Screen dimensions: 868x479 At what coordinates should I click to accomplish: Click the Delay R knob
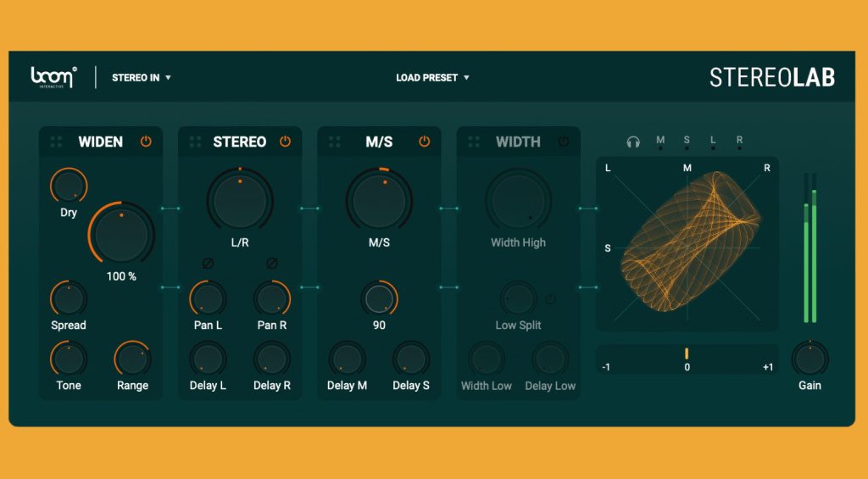coord(272,359)
